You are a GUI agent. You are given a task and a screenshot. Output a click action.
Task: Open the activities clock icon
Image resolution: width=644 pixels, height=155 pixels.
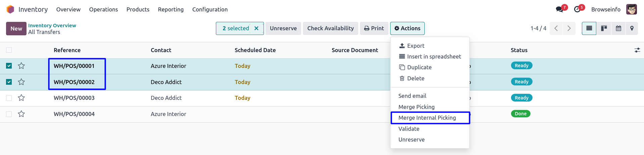(577, 9)
